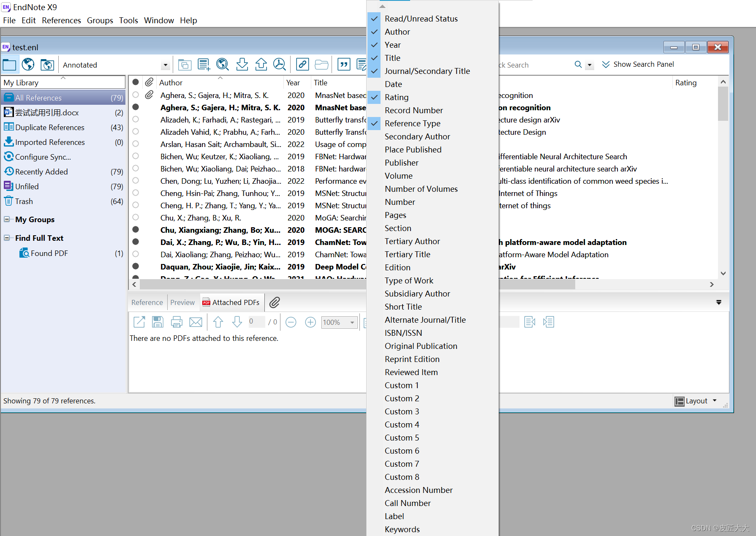Collapse the My Groups section

click(7, 219)
